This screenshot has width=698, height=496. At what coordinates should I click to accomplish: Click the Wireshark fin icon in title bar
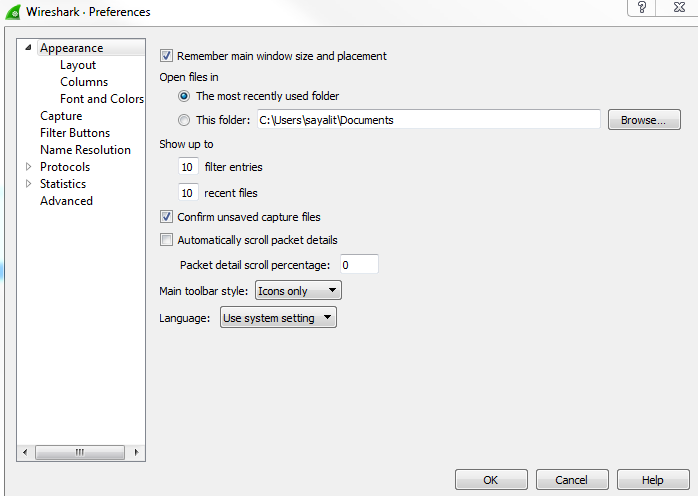(11, 12)
